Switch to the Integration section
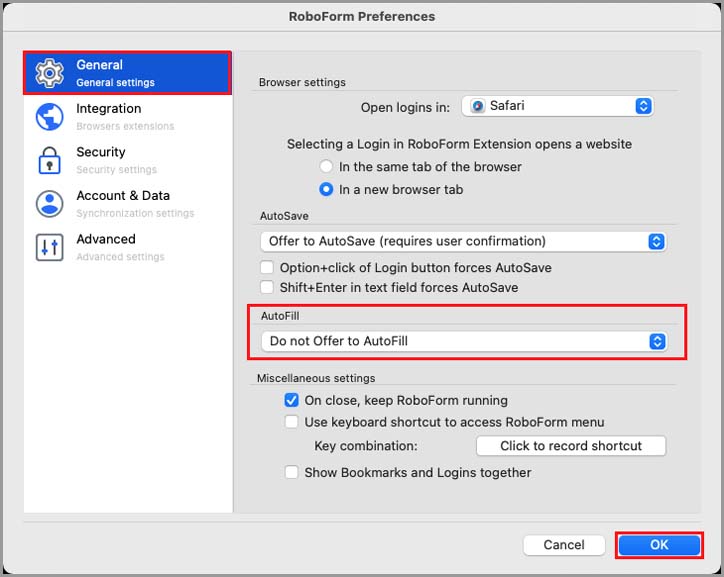 127,117
